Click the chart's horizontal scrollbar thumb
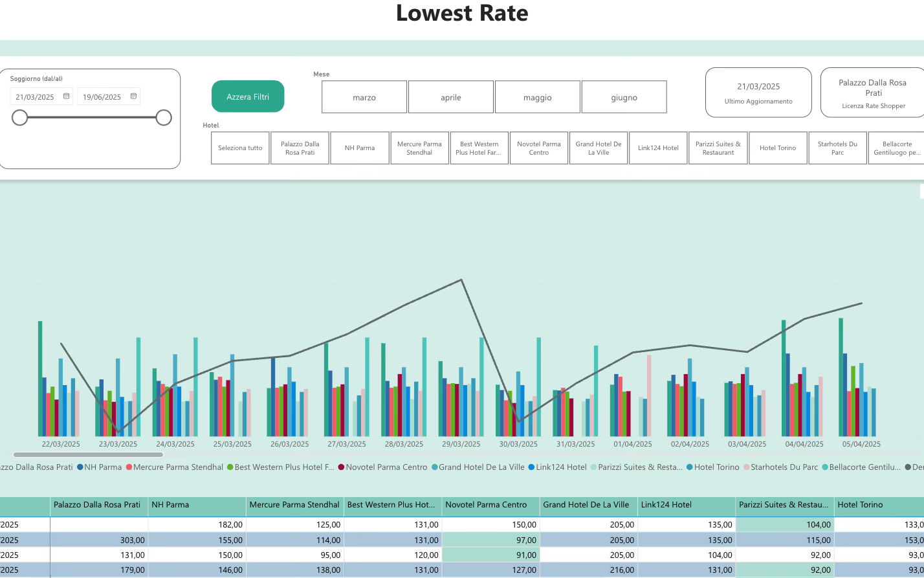 (88, 455)
